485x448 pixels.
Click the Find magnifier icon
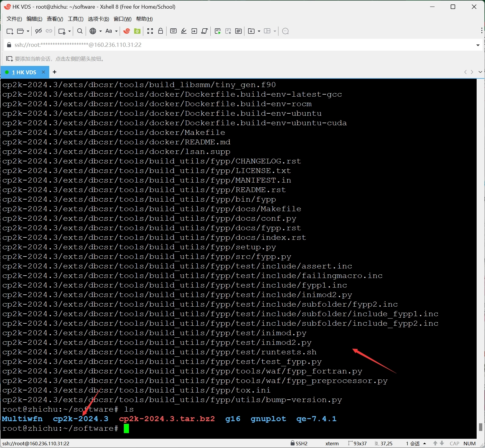[80, 31]
